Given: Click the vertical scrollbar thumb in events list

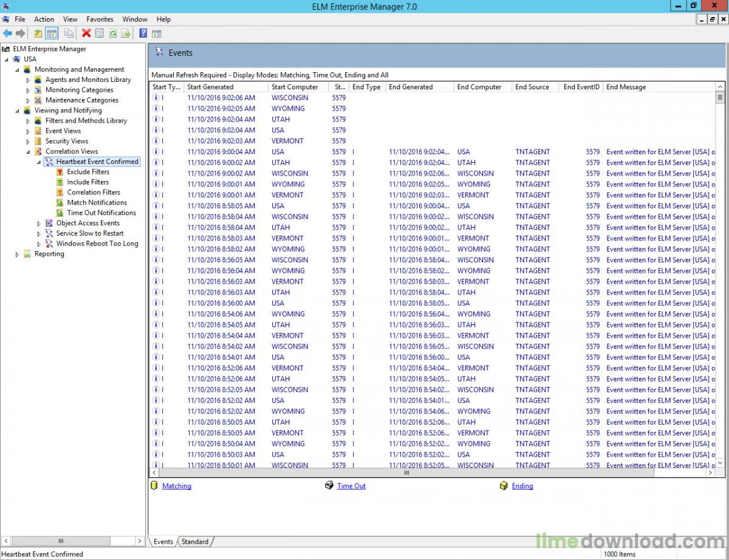Looking at the screenshot, I should pos(720,97).
